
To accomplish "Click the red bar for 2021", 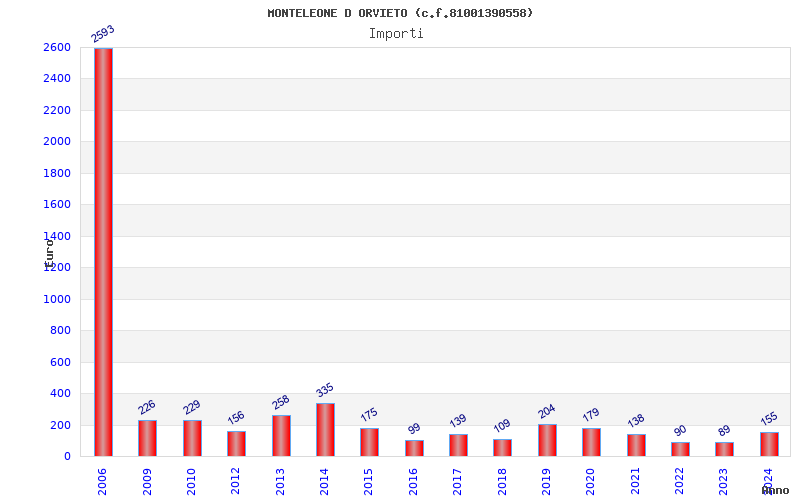I will pos(636,445).
